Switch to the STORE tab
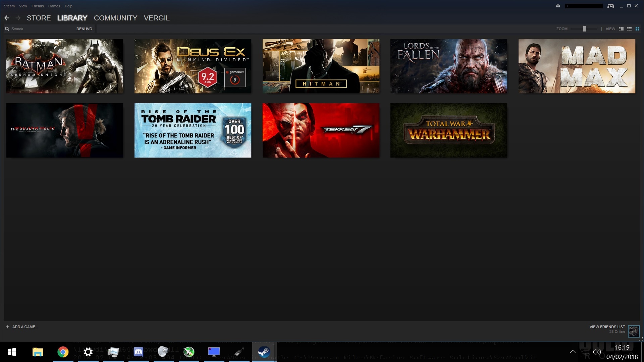 click(x=39, y=18)
